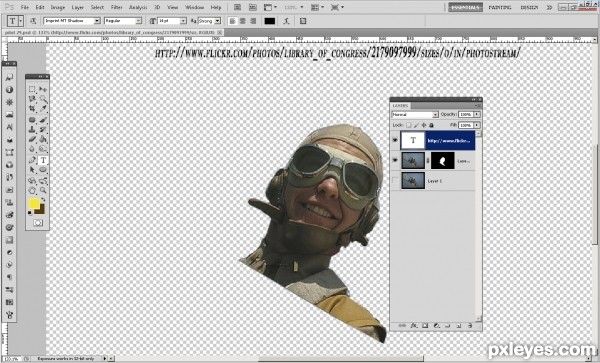
Task: Center align text
Action: click(242, 21)
